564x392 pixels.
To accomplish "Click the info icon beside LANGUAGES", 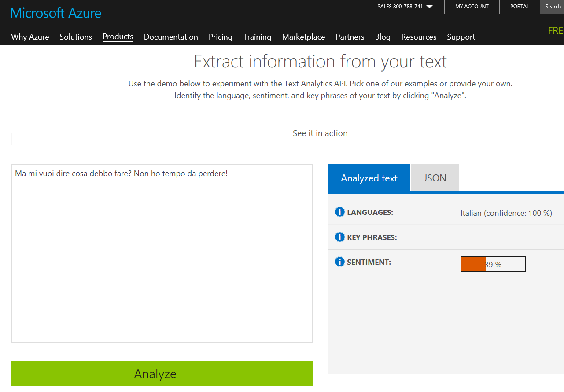I will [x=339, y=212].
